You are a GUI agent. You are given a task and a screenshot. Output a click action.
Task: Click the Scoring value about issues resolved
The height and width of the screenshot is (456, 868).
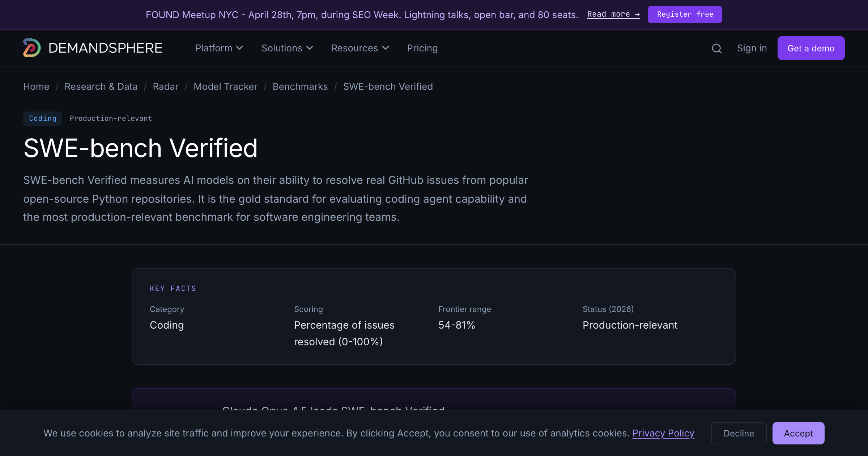pyautogui.click(x=344, y=333)
